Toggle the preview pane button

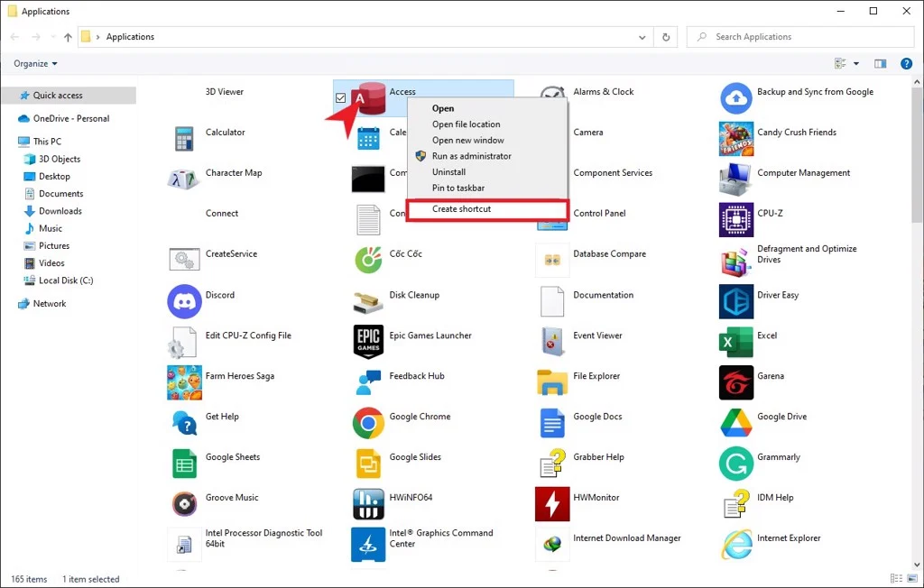pos(881,64)
